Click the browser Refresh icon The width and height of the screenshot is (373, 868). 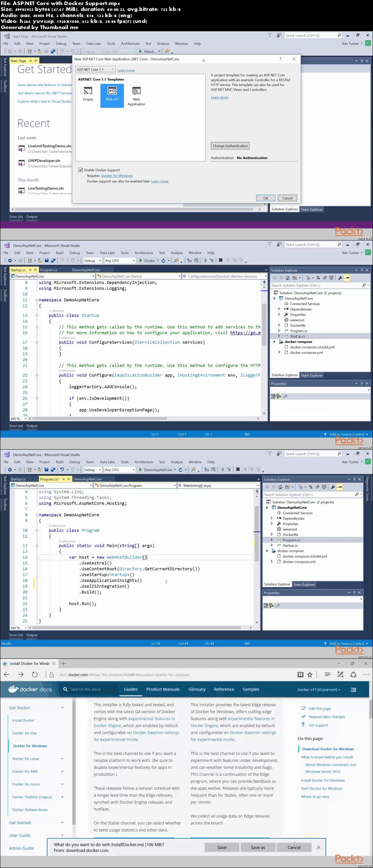tap(35, 674)
